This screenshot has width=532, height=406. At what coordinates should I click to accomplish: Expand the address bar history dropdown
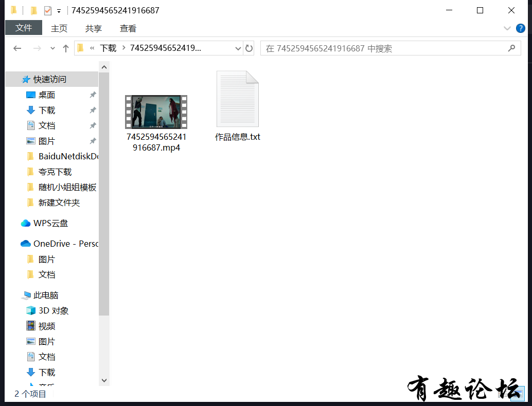pyautogui.click(x=238, y=48)
